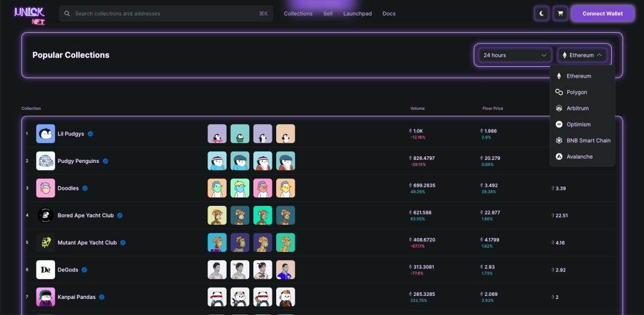Click the Floor Price column header

493,109
